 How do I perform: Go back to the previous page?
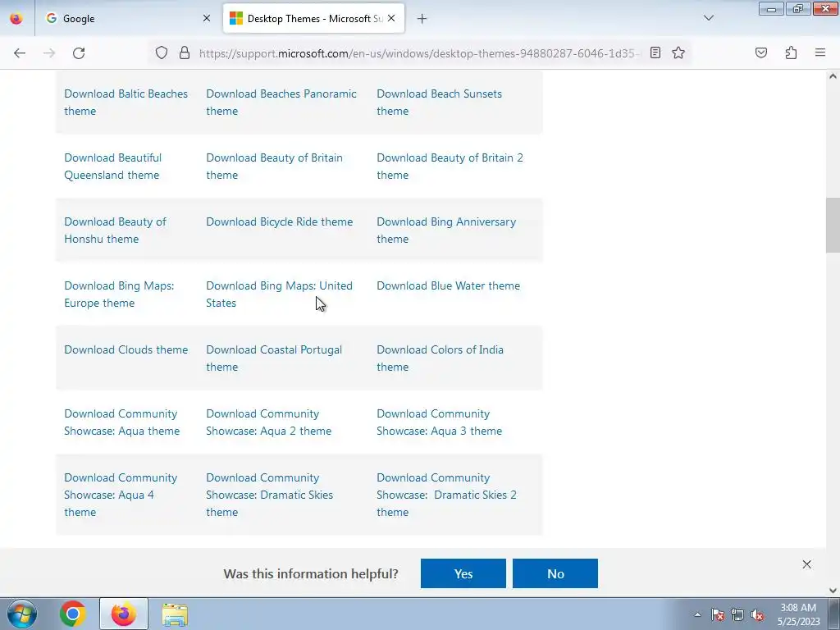coord(20,53)
